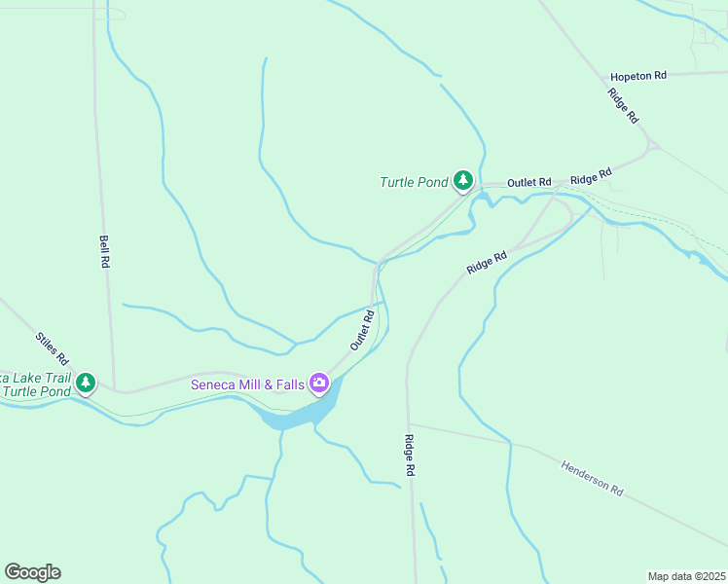
Task: Click the Turtle Pond park pin icon
Action: (x=463, y=181)
